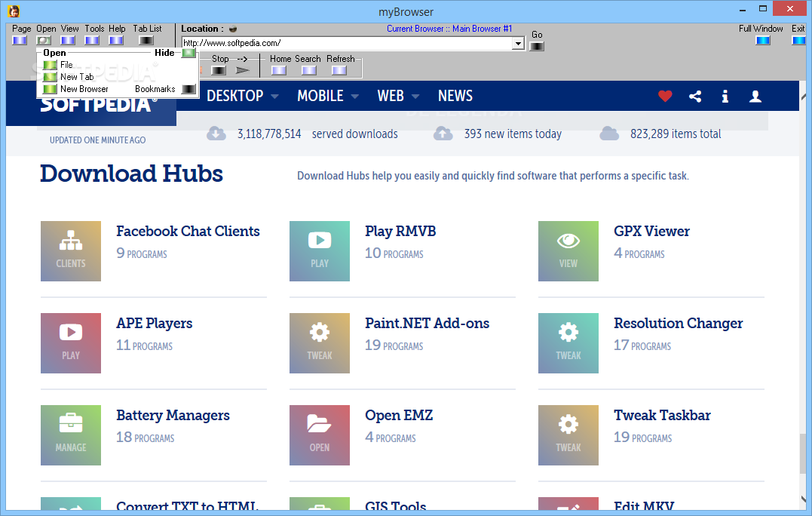Open the Resolution Changer hub
The height and width of the screenshot is (516, 812).
coord(678,324)
